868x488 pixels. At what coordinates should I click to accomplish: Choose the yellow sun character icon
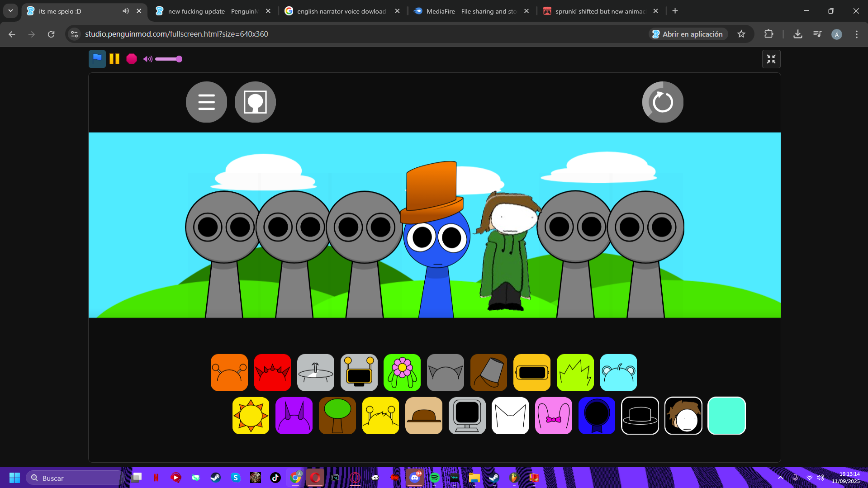(x=251, y=416)
